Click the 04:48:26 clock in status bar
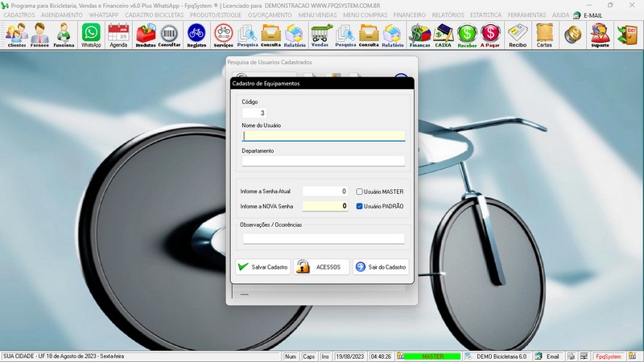The width and height of the screenshot is (644, 362). point(381,356)
